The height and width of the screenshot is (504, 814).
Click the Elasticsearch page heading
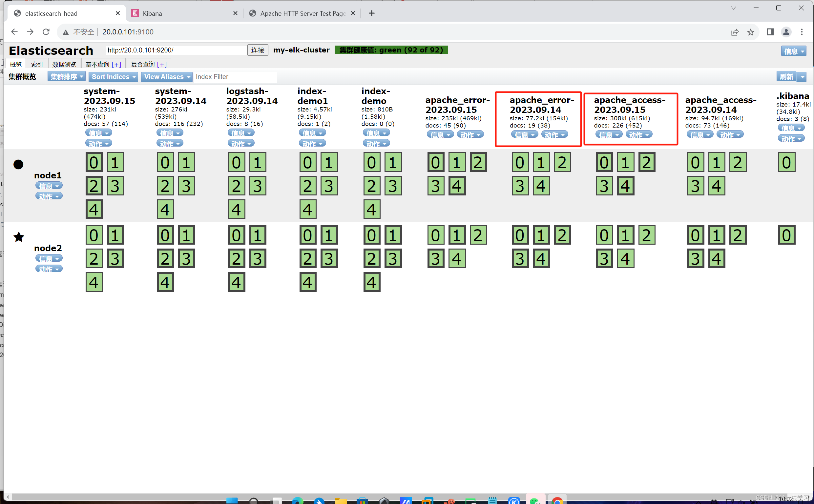51,50
